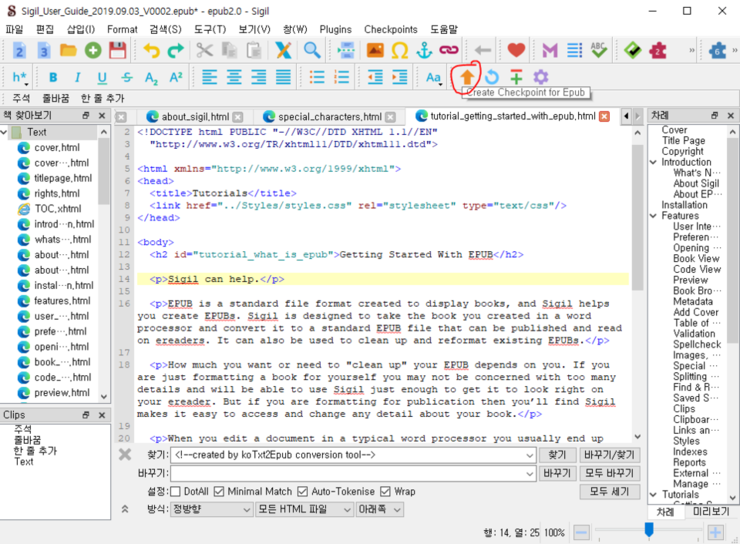The height and width of the screenshot is (544, 740).
Task: Click the zoom out minus button
Action: click(x=581, y=533)
